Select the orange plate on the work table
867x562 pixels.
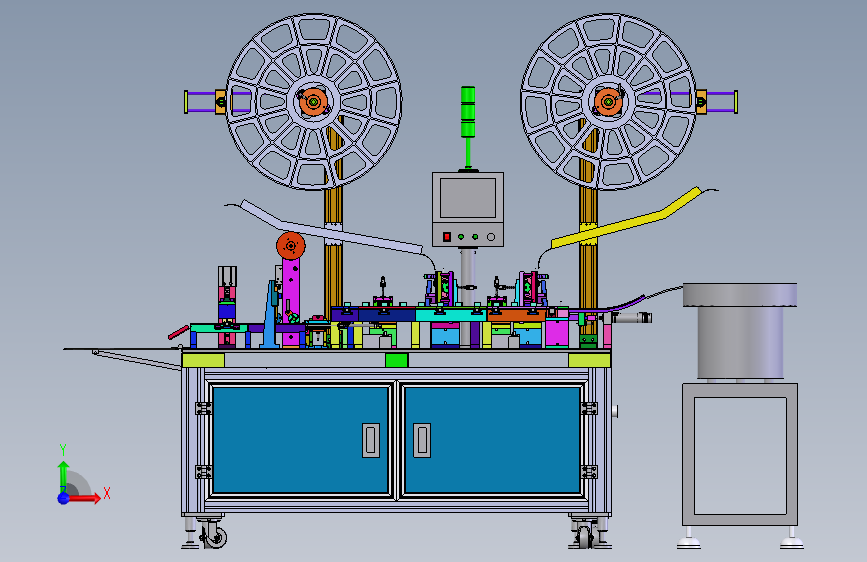pos(516,315)
